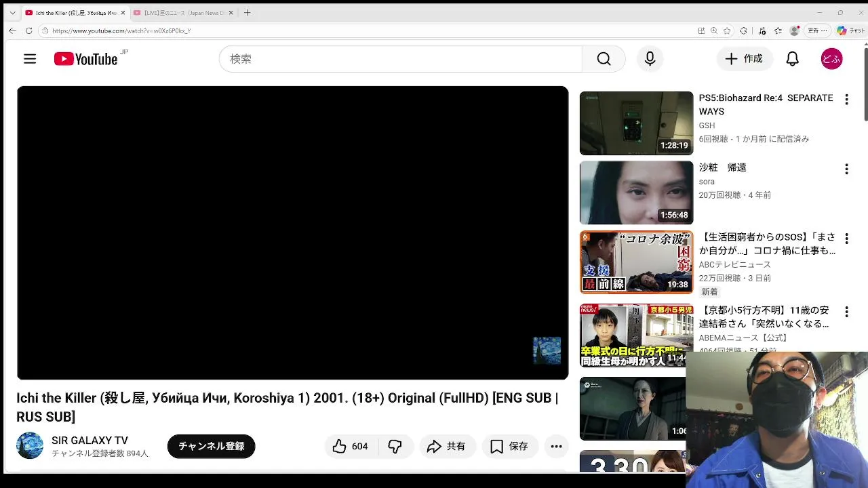Click the search magnifier button
Image resolution: width=868 pixels, height=488 pixels.
tap(604, 59)
